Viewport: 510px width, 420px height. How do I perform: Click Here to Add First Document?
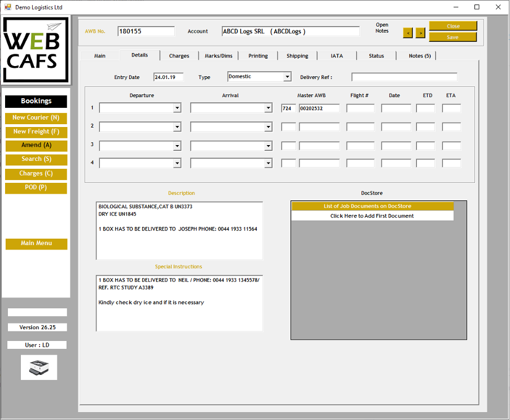point(372,216)
